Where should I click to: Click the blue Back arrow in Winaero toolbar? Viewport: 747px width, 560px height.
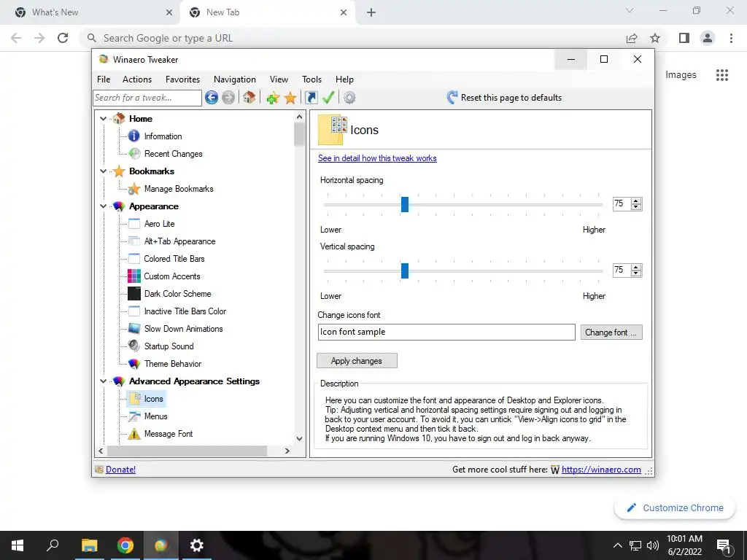[x=212, y=98]
